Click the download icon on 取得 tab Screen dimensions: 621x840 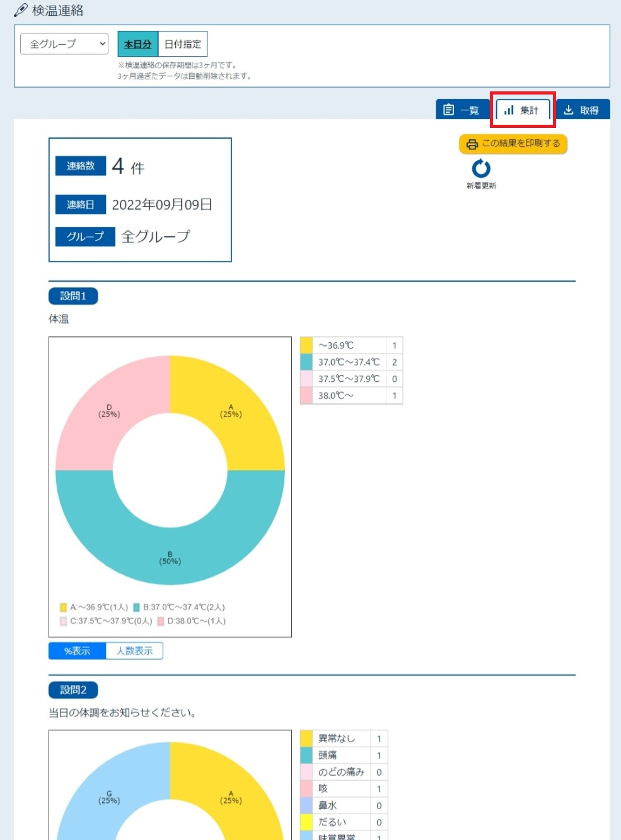[569, 110]
